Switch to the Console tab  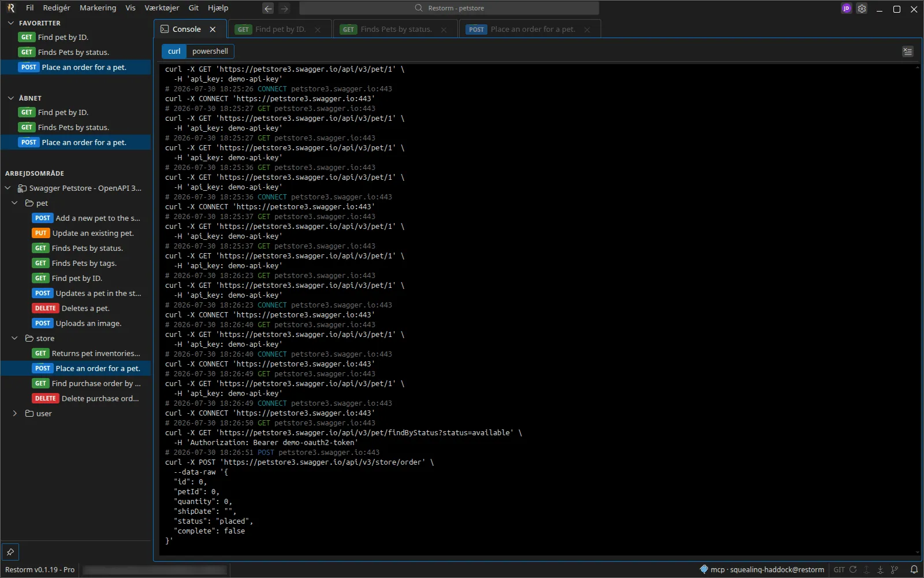point(189,29)
